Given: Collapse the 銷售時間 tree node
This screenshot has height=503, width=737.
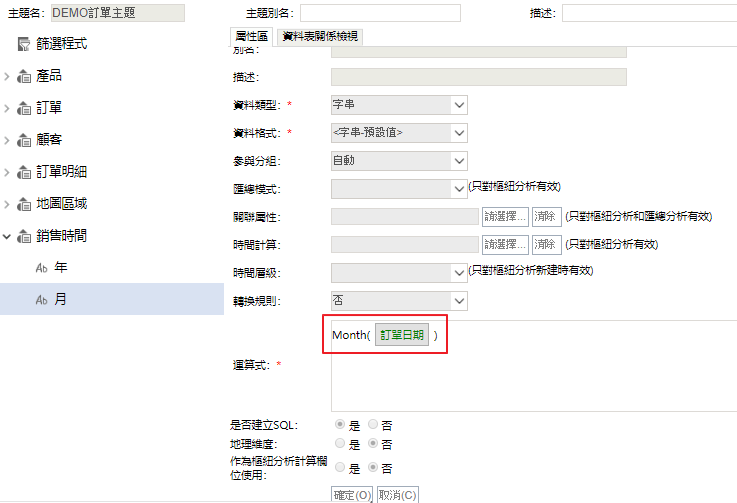Looking at the screenshot, I should 8,236.
